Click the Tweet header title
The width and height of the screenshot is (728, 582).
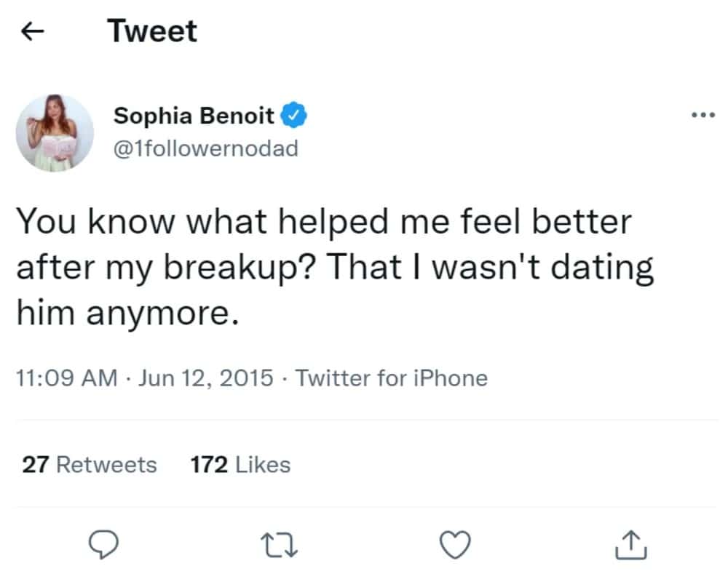pos(152,31)
